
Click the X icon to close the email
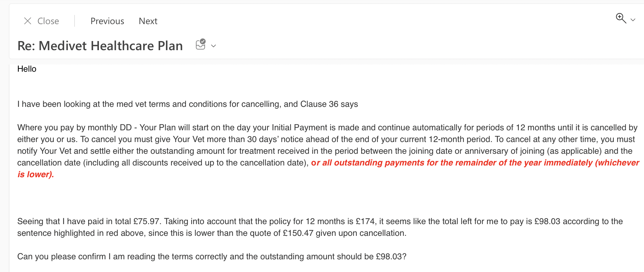(28, 21)
